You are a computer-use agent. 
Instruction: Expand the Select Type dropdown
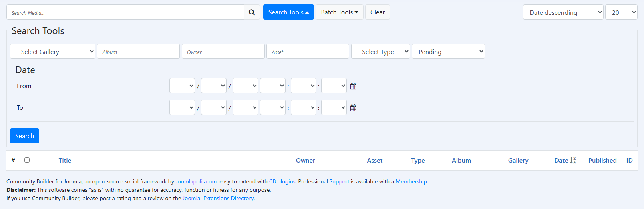380,52
